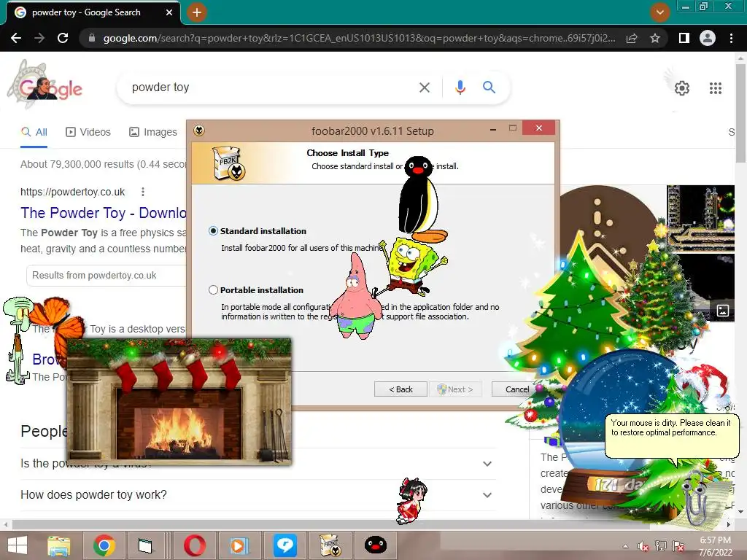
Task: Open the Opera browser taskbar icon
Action: pos(194,545)
